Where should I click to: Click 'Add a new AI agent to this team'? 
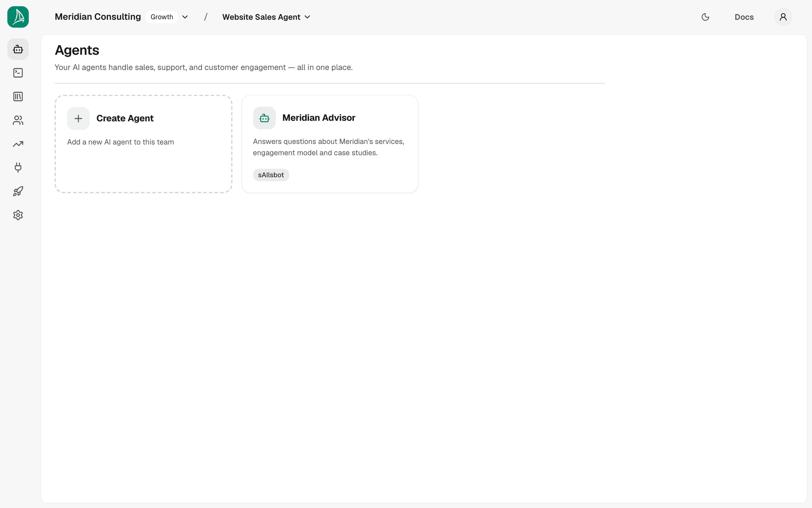coord(120,142)
